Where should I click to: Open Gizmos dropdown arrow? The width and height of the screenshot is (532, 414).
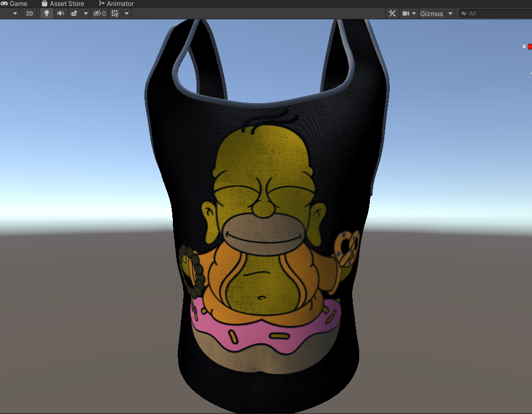pos(450,13)
